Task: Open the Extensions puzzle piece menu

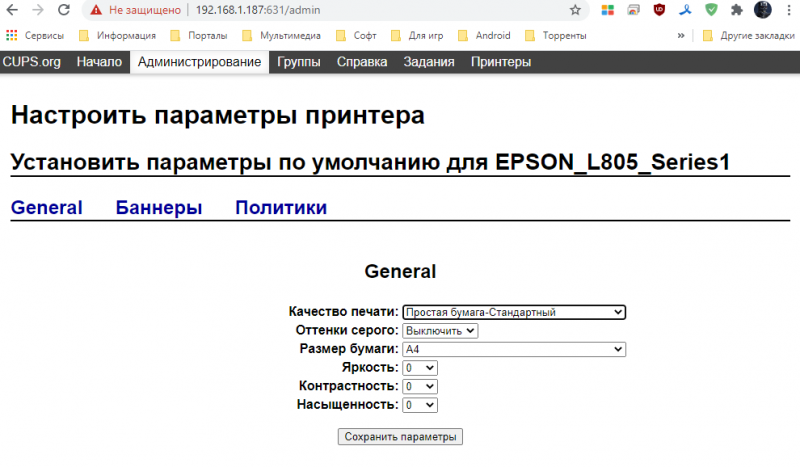Action: pyautogui.click(x=737, y=10)
